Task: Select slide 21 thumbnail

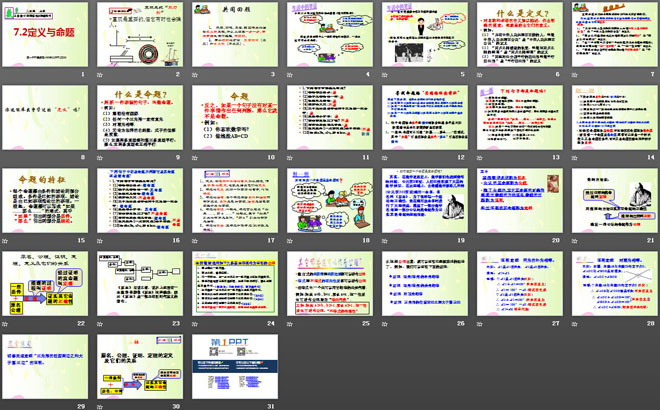Action: tap(615, 201)
